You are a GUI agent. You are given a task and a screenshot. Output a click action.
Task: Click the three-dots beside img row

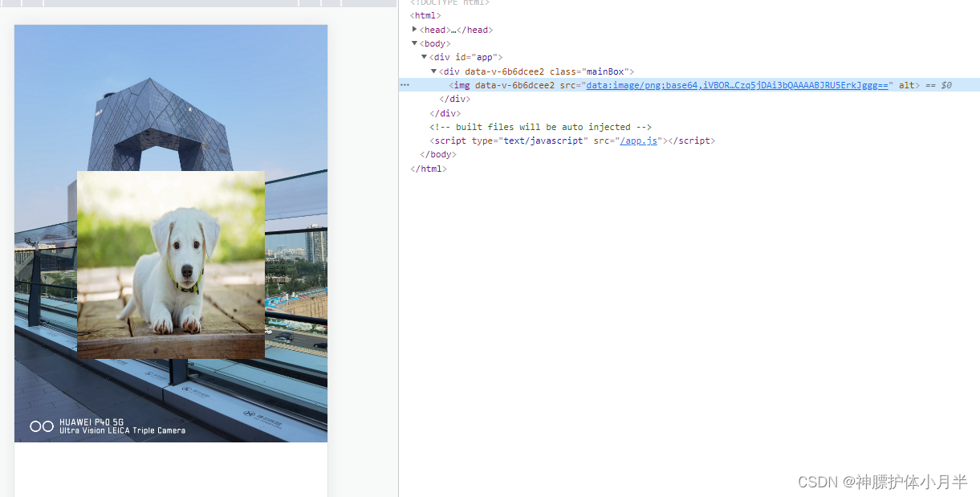click(405, 84)
